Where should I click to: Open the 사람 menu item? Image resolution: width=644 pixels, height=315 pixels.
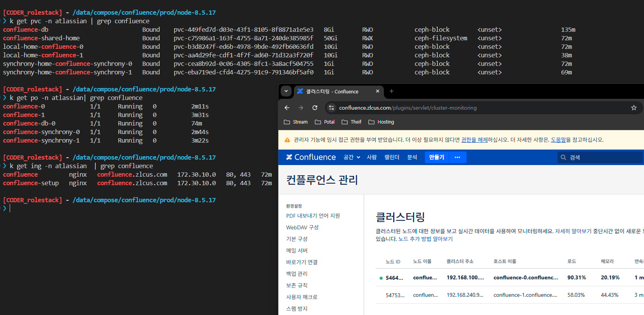click(x=372, y=157)
